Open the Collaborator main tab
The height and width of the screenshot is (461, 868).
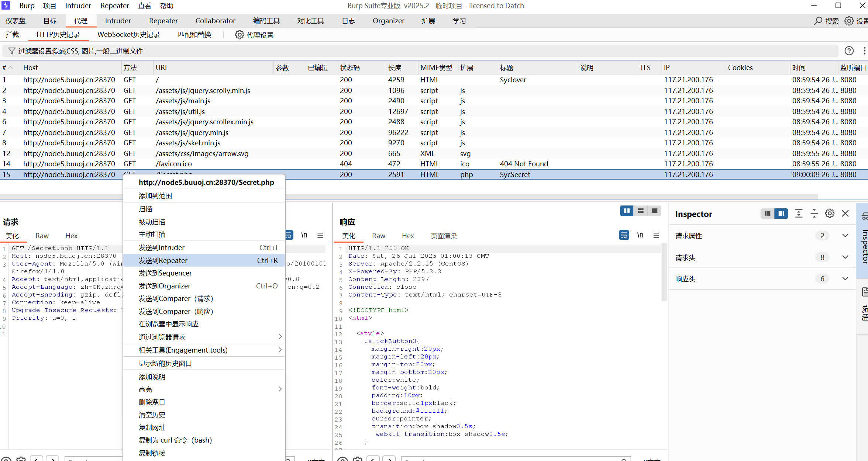coord(216,21)
